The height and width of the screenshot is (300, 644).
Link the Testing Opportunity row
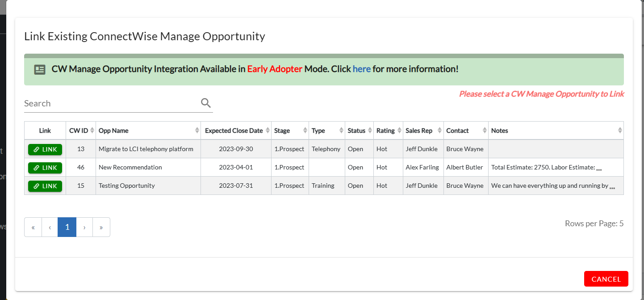(x=45, y=186)
